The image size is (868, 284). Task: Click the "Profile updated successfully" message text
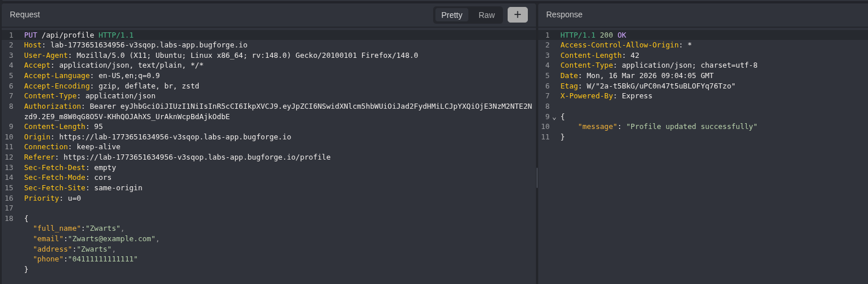click(691, 127)
